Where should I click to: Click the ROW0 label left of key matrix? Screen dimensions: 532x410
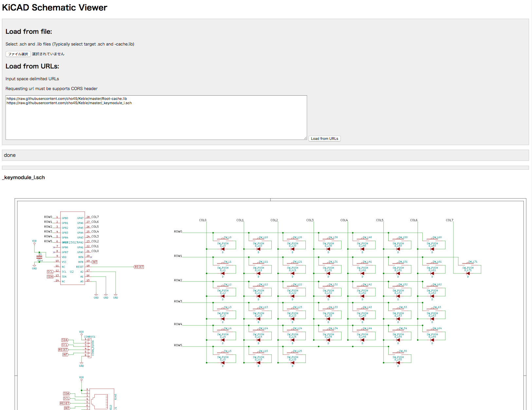tap(178, 232)
